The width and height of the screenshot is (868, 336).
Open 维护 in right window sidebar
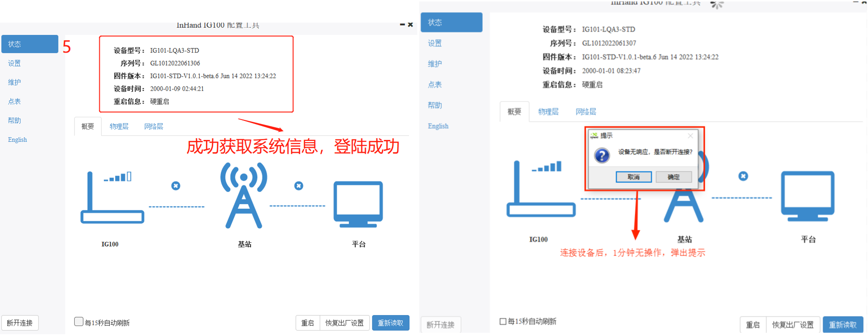[x=435, y=64]
